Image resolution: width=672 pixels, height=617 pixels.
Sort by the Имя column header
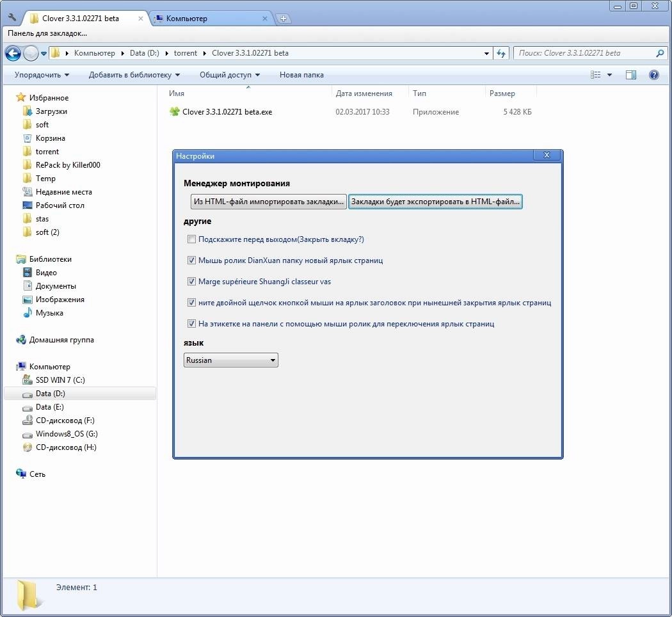coord(176,93)
